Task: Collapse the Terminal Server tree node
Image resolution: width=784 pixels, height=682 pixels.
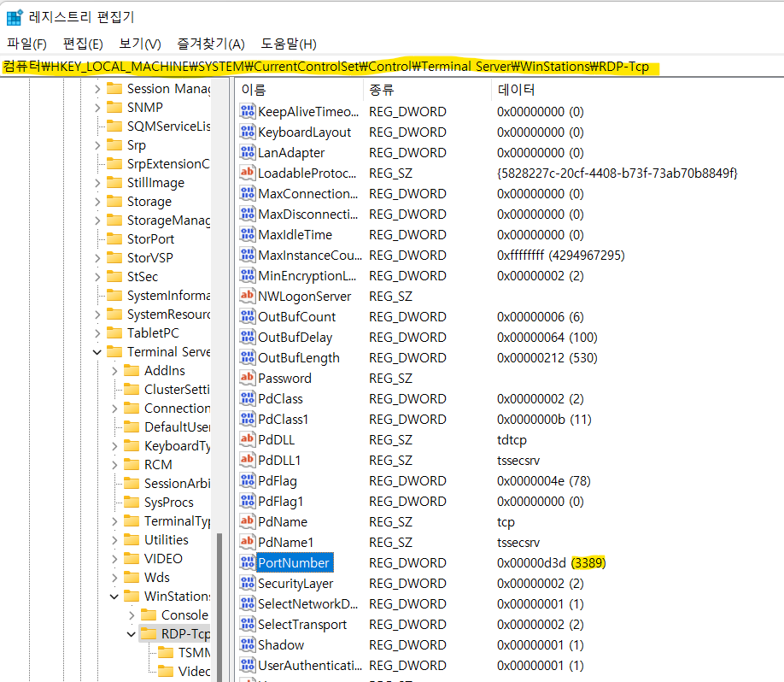Action: pyautogui.click(x=97, y=352)
